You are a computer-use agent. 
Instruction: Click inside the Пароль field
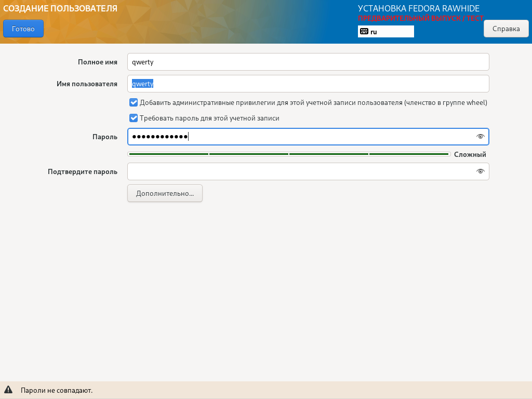click(x=308, y=137)
